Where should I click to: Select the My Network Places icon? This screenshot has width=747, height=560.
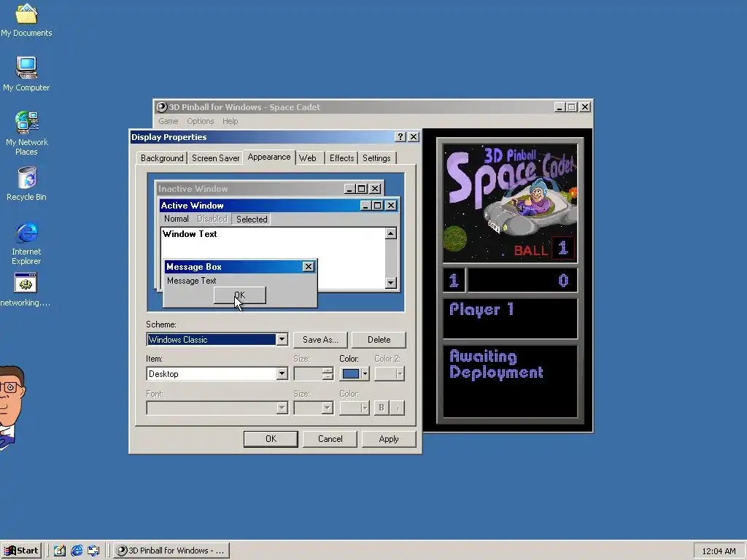click(x=26, y=133)
